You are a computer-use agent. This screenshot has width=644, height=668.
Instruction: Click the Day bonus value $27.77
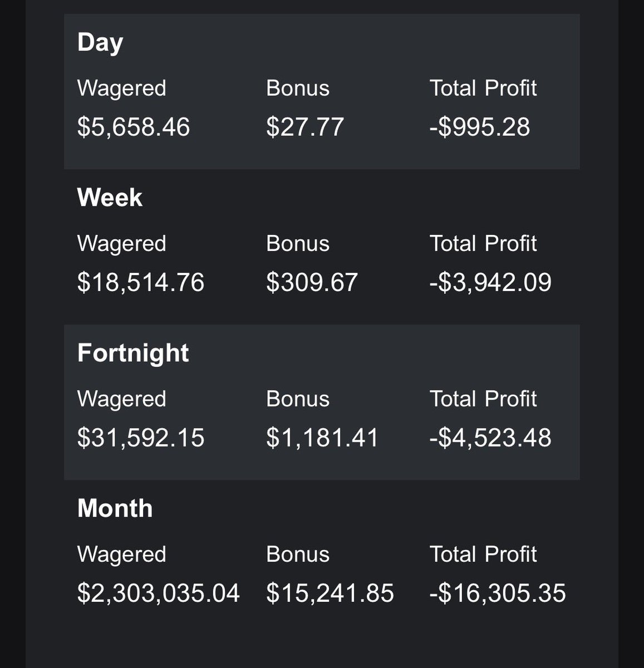[305, 127]
